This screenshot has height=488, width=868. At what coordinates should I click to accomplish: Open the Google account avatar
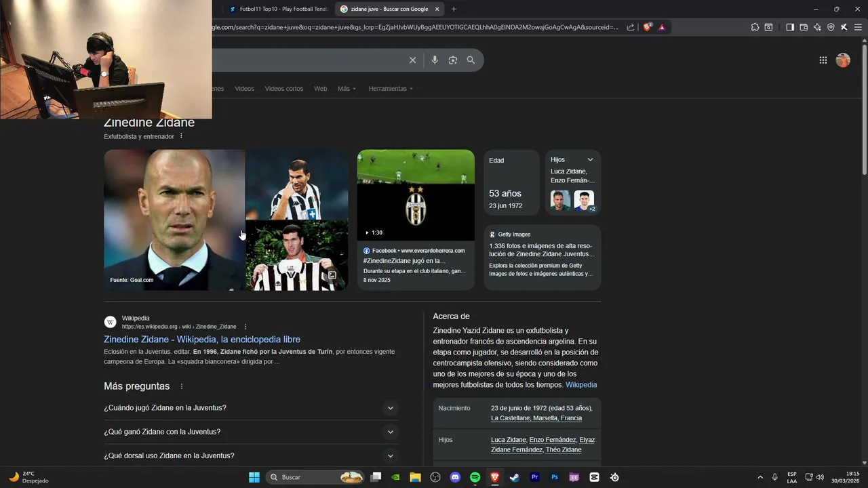click(x=843, y=60)
